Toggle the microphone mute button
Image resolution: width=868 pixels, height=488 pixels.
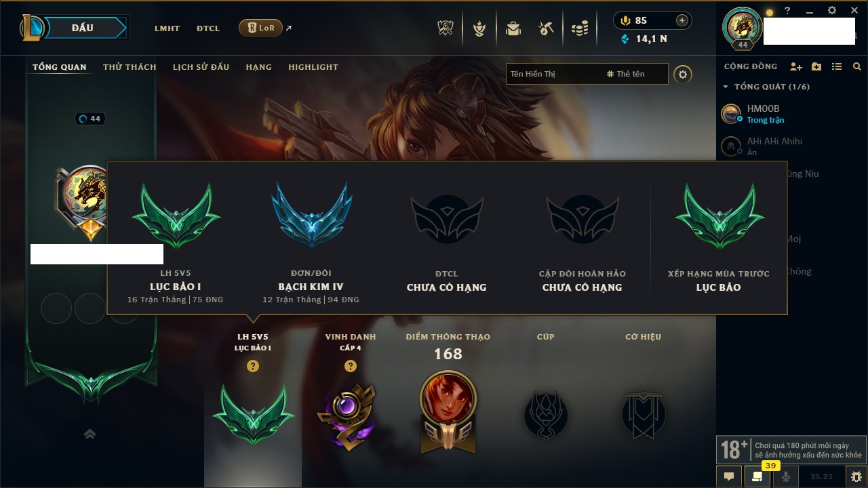coord(786,476)
